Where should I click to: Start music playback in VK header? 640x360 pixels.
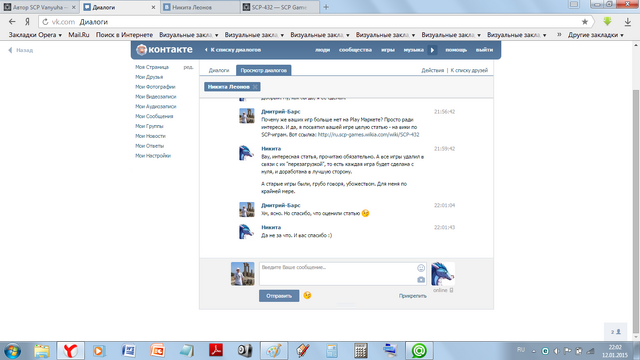432,50
